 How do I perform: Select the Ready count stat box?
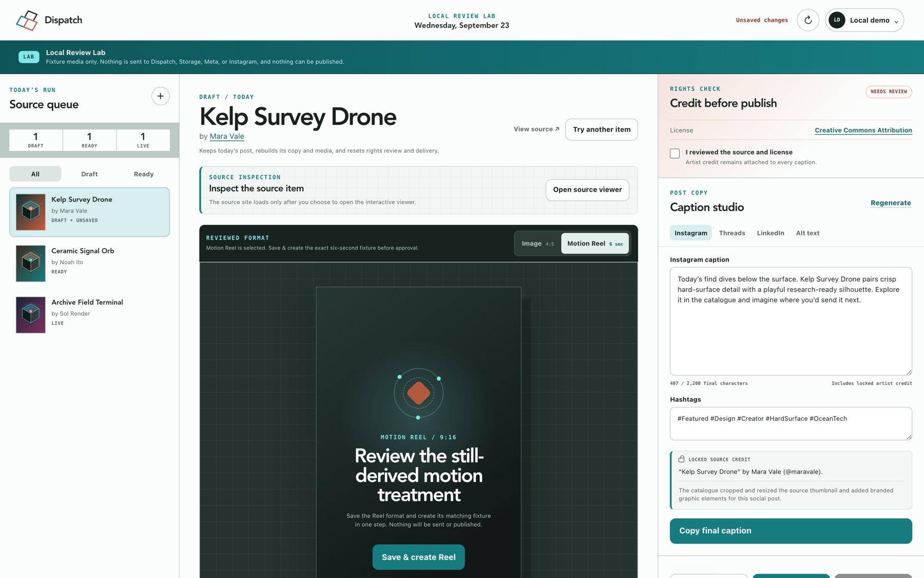pyautogui.click(x=89, y=140)
